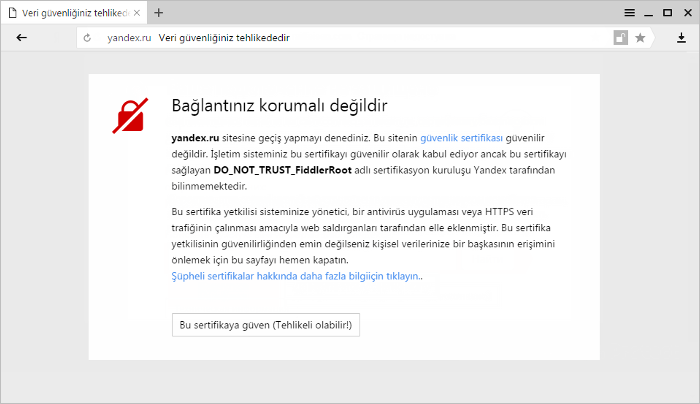The height and width of the screenshot is (404, 700).
Task: Open downloads with the arrow icon
Action: [x=681, y=38]
